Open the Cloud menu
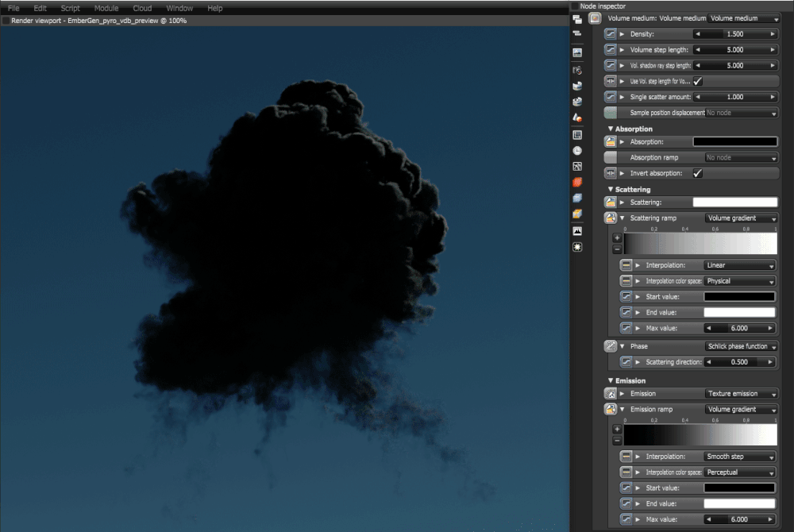Viewport: 794px width, 532px height. coord(142,8)
